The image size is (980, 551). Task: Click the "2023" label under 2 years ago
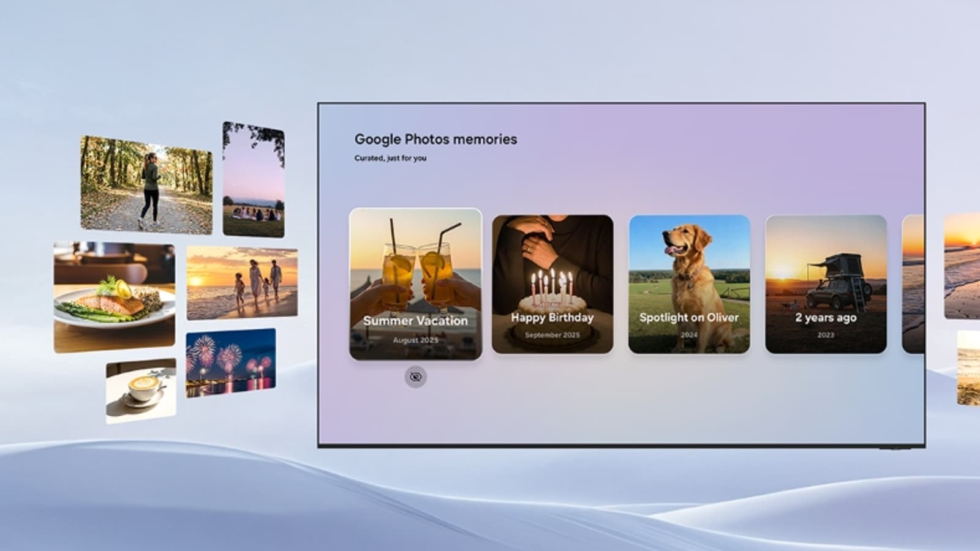(x=826, y=335)
